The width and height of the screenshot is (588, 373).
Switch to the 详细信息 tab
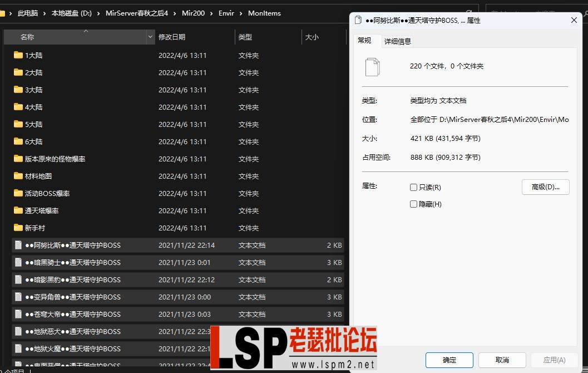398,41
